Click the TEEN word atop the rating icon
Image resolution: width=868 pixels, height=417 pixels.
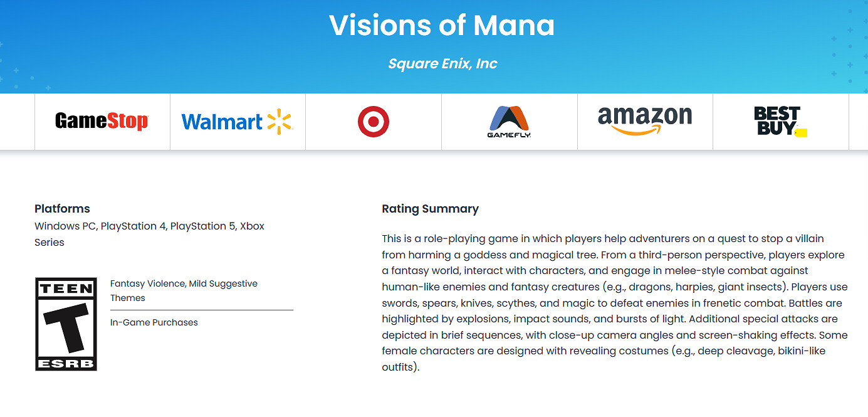66,289
